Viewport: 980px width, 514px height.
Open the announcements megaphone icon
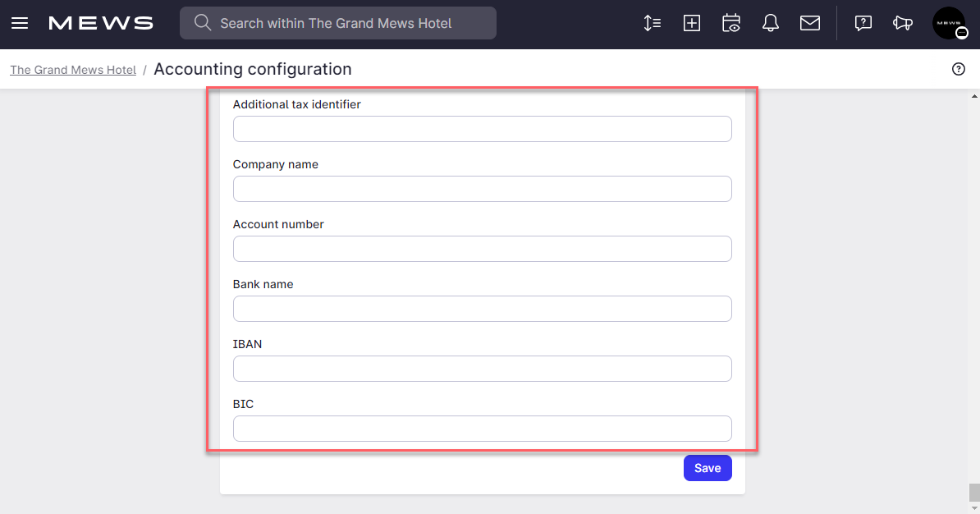pyautogui.click(x=902, y=23)
